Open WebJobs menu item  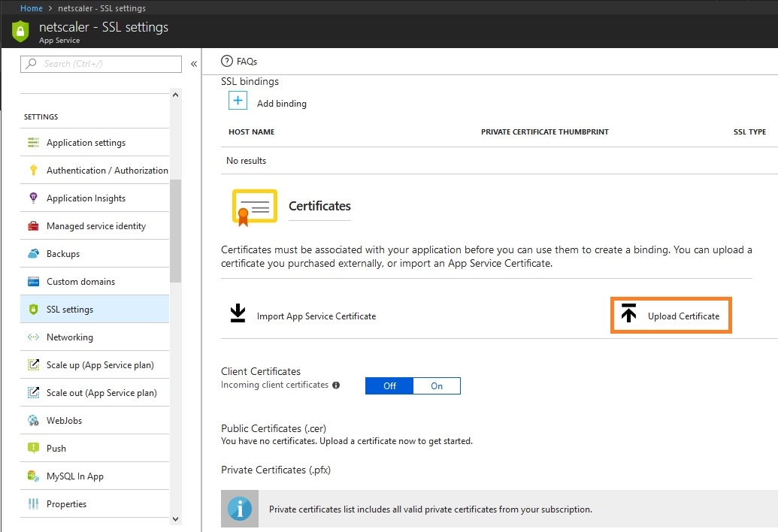pos(95,421)
